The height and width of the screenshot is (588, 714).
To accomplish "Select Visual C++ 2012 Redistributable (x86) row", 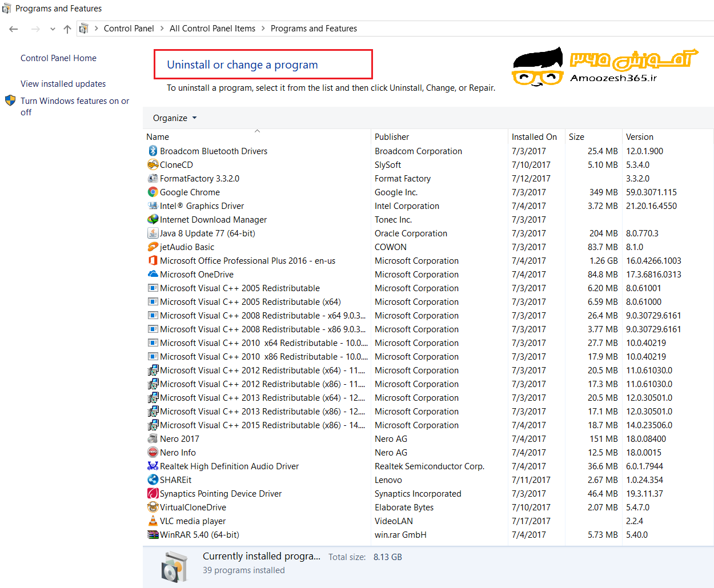I will tap(428, 384).
